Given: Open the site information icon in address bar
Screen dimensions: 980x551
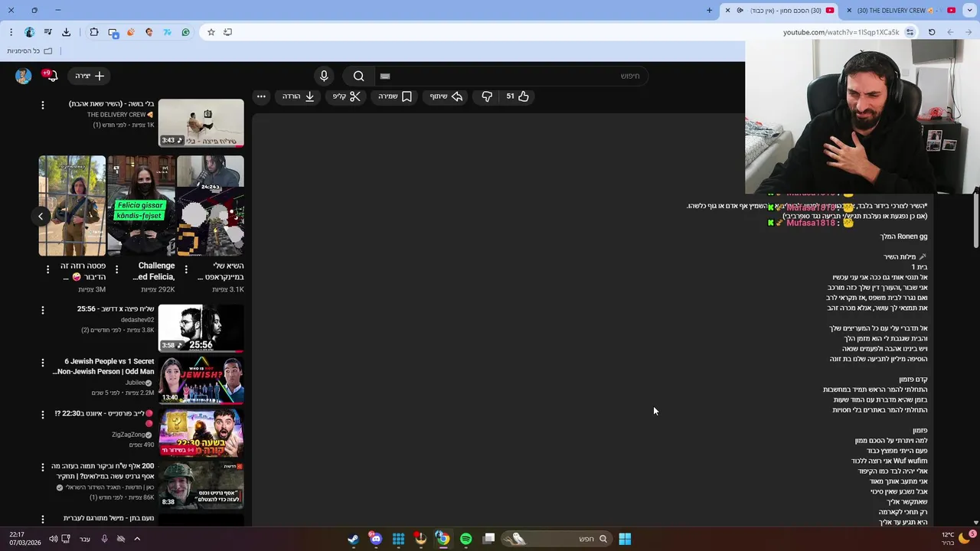Looking at the screenshot, I should click(x=910, y=32).
